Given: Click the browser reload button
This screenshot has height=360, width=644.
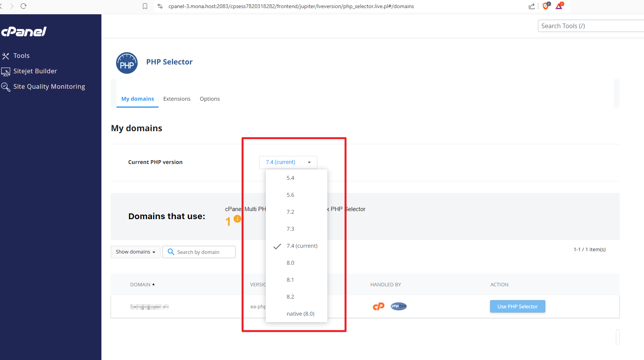Looking at the screenshot, I should (24, 6).
